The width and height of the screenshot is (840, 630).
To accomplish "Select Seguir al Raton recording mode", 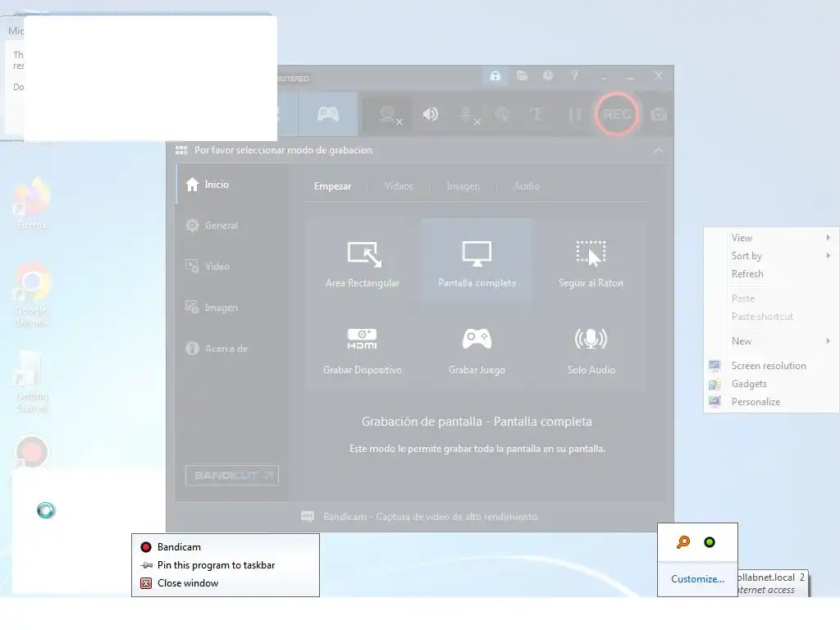I will tap(591, 262).
